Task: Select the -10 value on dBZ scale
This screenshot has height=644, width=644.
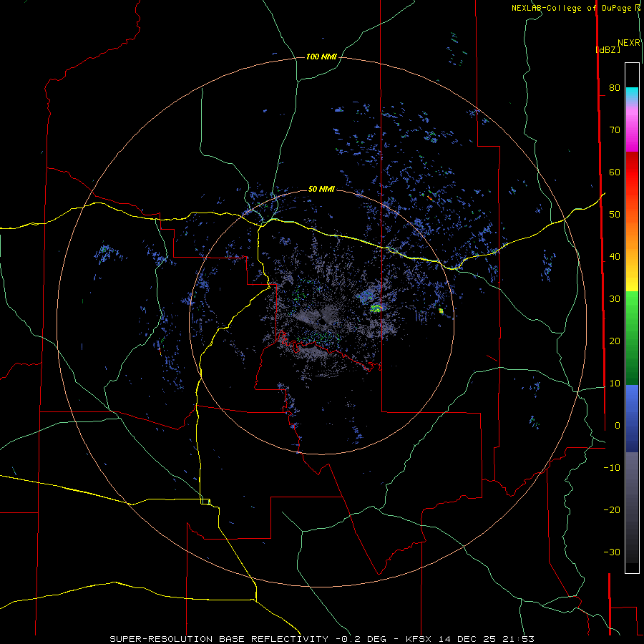Action: [x=612, y=468]
